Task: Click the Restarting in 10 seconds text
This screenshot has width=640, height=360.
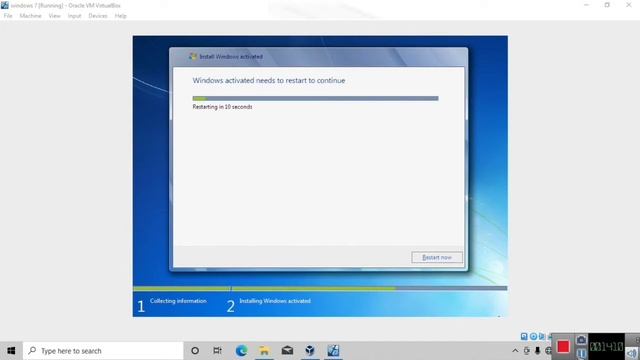Action: [222, 107]
